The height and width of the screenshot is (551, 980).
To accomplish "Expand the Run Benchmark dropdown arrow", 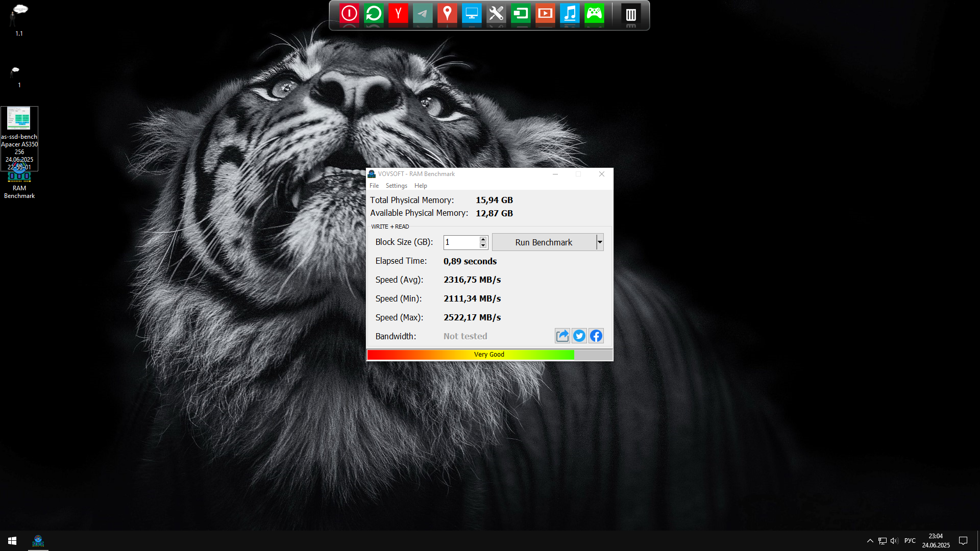I will click(600, 242).
